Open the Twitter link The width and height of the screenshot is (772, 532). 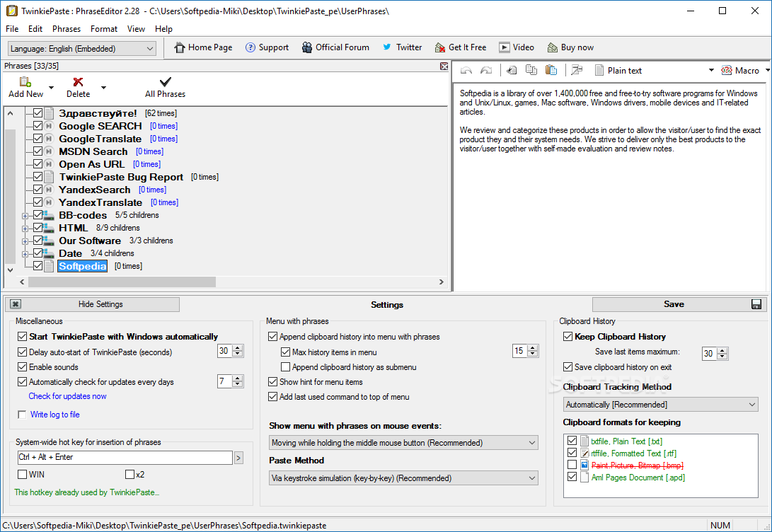tap(402, 47)
